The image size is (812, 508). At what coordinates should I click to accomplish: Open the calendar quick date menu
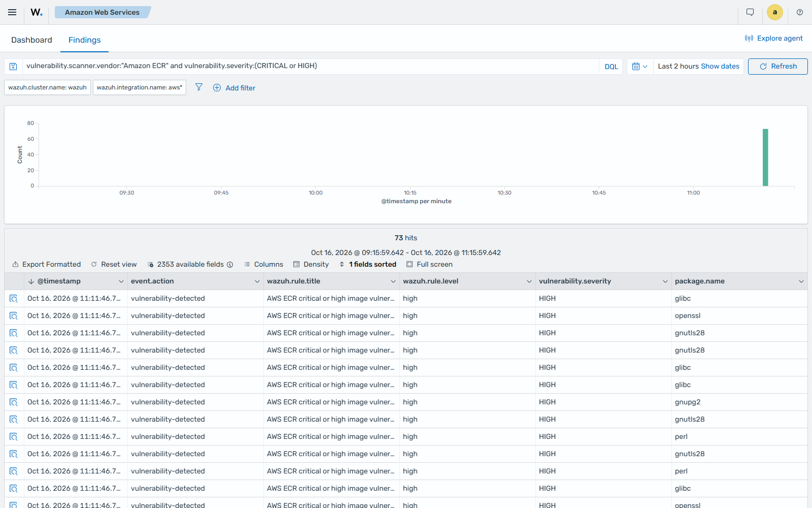coord(639,67)
